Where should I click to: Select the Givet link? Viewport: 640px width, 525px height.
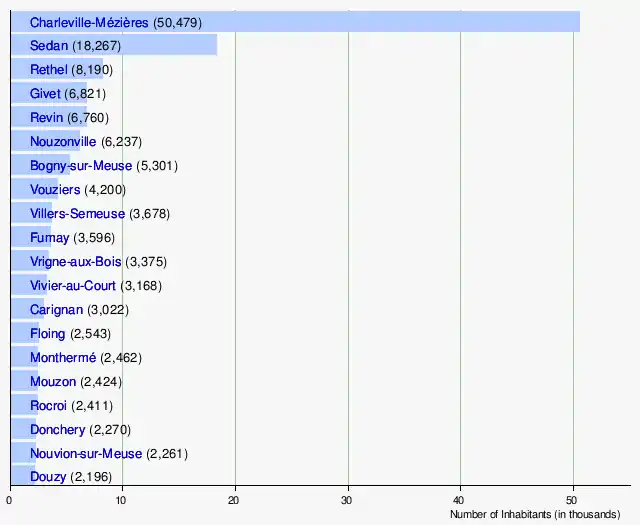(x=46, y=94)
